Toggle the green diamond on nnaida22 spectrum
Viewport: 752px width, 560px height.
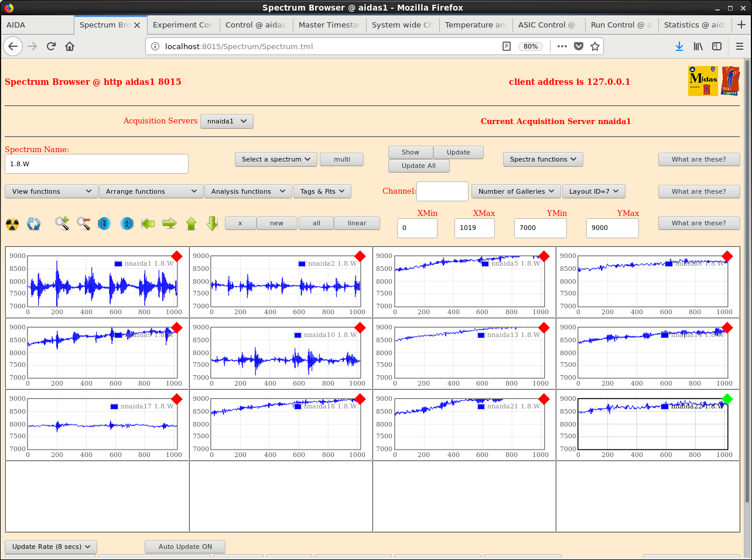pos(727,399)
